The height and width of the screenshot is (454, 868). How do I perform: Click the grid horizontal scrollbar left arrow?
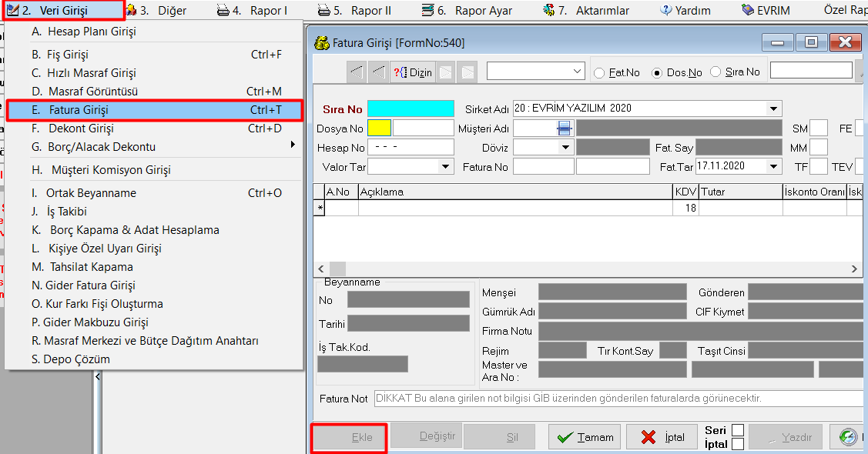click(x=321, y=269)
